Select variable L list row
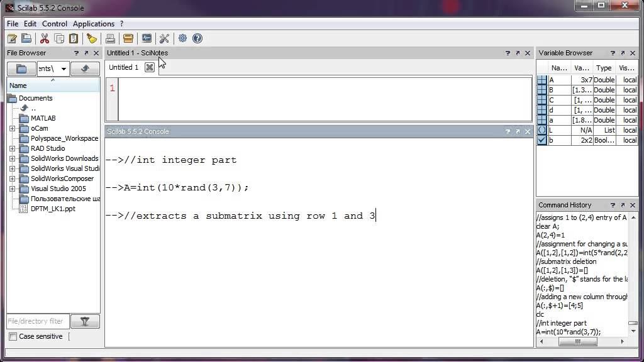 coord(587,130)
